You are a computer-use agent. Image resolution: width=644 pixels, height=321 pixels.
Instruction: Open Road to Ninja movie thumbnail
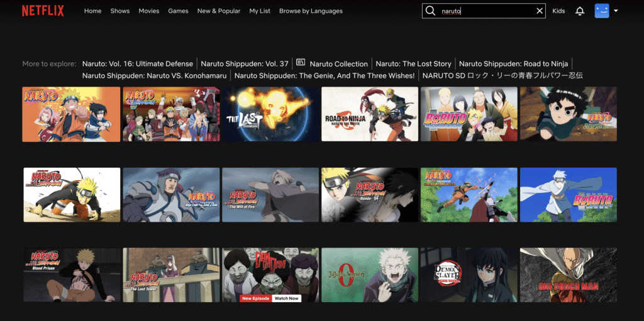(370, 114)
